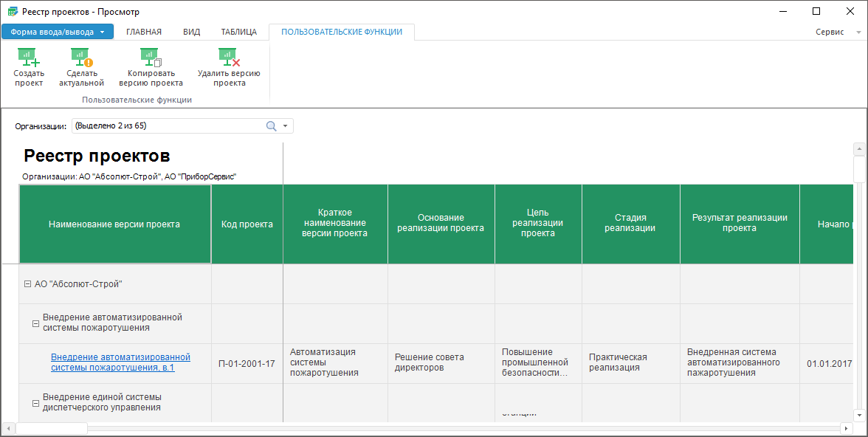Image resolution: width=868 pixels, height=437 pixels.
Task: Collapse the АО "Абсолют-Строй" group
Action: (x=28, y=283)
